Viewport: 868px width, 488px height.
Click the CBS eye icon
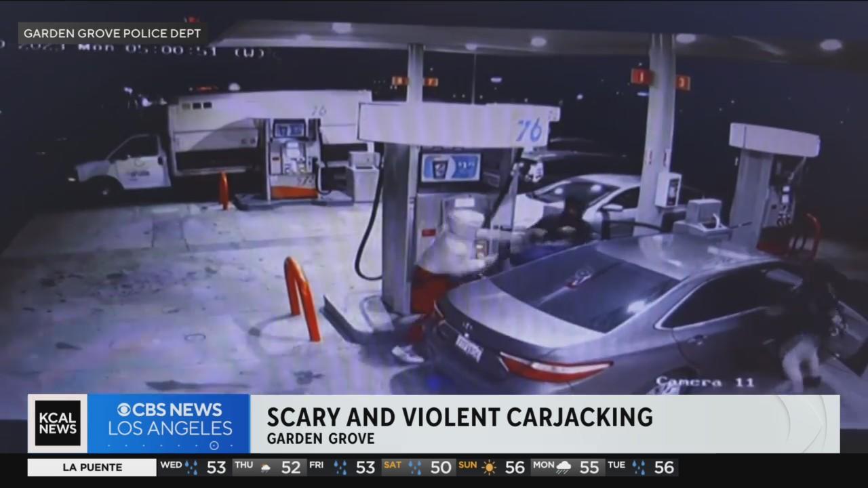click(x=125, y=410)
